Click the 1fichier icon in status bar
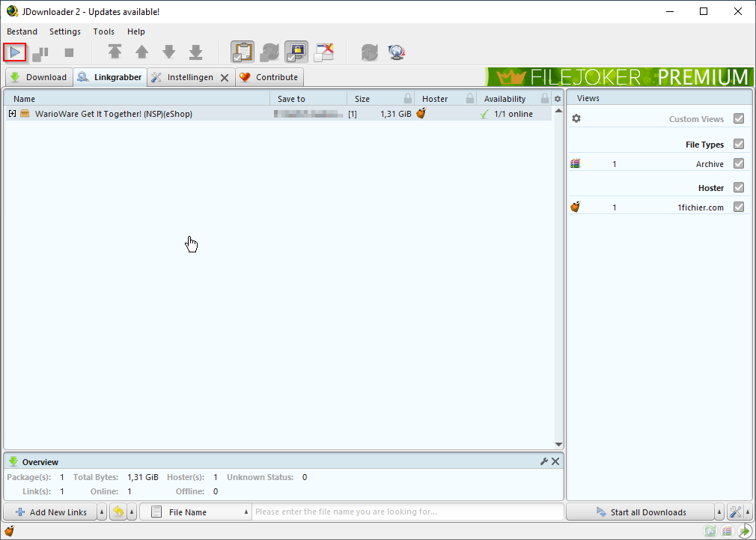 [x=9, y=531]
